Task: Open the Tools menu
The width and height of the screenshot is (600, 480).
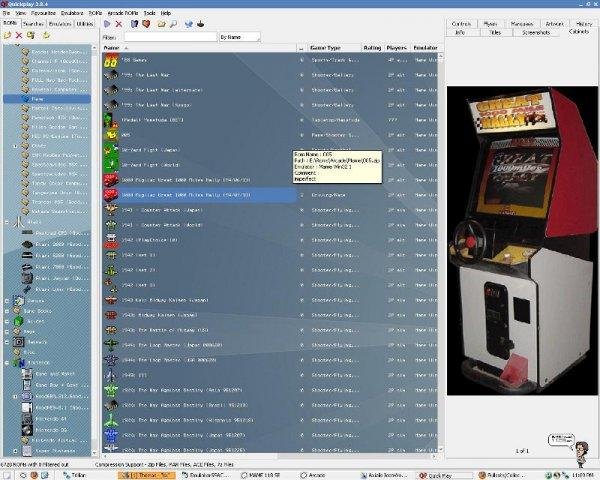Action: [149, 13]
